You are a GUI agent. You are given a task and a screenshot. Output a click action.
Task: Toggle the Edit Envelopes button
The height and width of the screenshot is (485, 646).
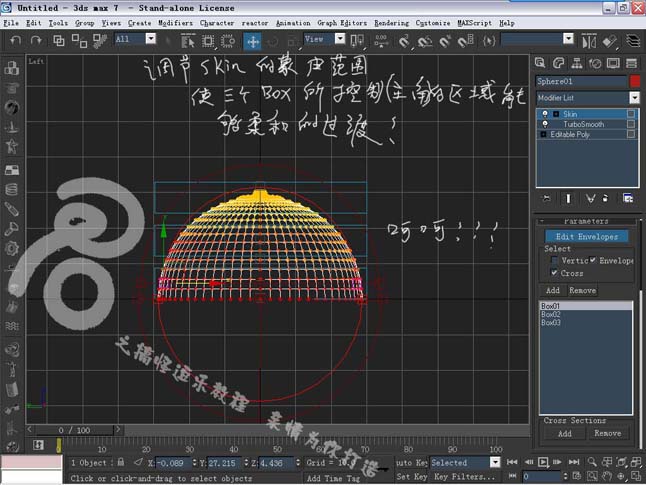[587, 237]
